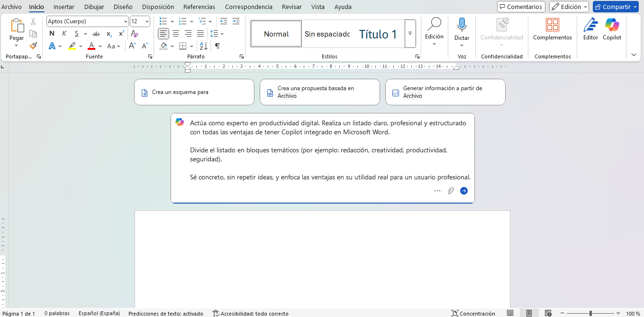Viewport: 644px width, 317px height.
Task: Apply subscript formatting
Action: click(109, 34)
